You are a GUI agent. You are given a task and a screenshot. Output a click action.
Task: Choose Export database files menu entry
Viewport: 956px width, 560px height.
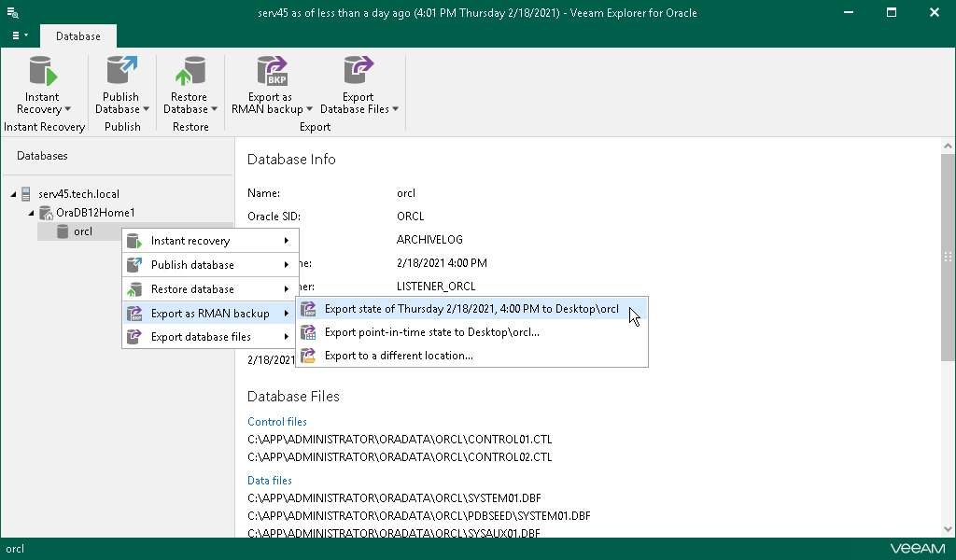210,336
